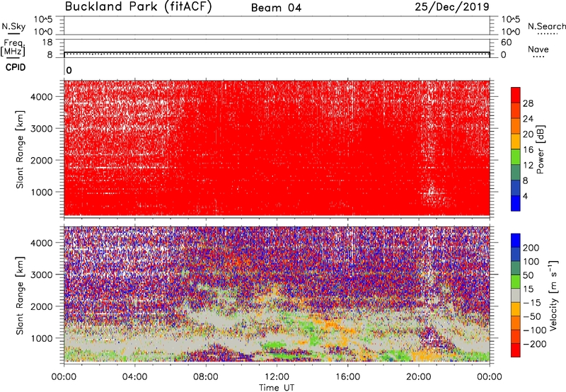Click the '1000' tick on the velocity panel
The image size is (566, 392).
[x=42, y=338]
